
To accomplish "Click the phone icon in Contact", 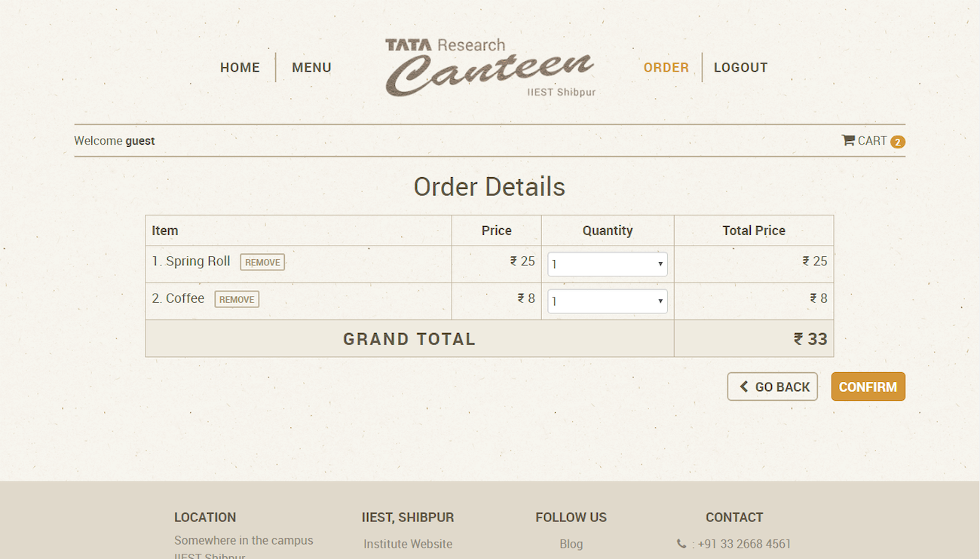I will (681, 544).
